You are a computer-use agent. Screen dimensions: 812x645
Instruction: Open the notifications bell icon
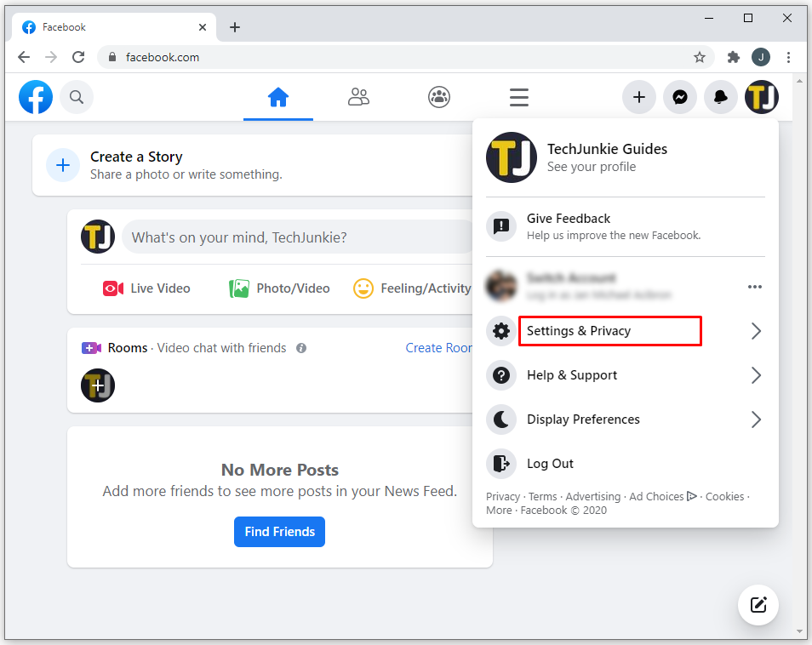[721, 97]
